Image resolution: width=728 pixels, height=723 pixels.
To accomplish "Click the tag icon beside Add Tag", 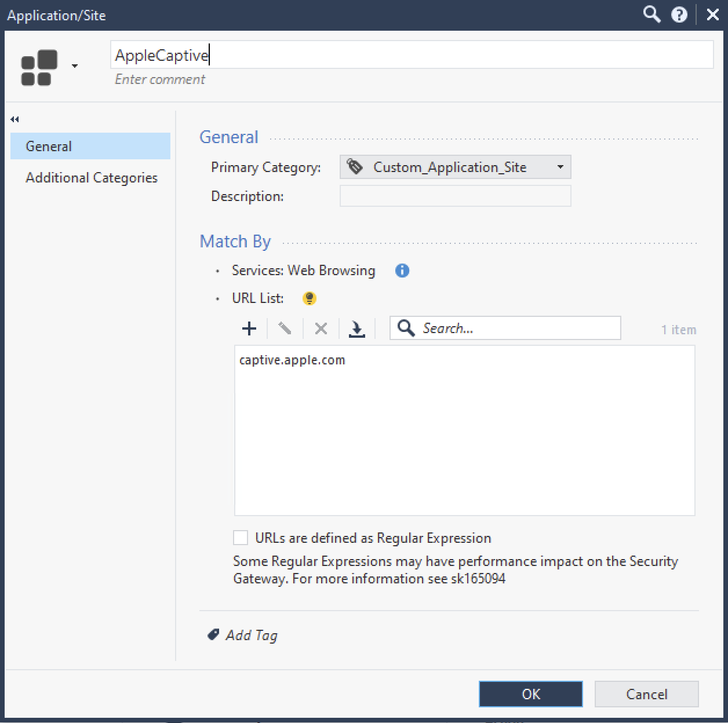I will [x=213, y=635].
